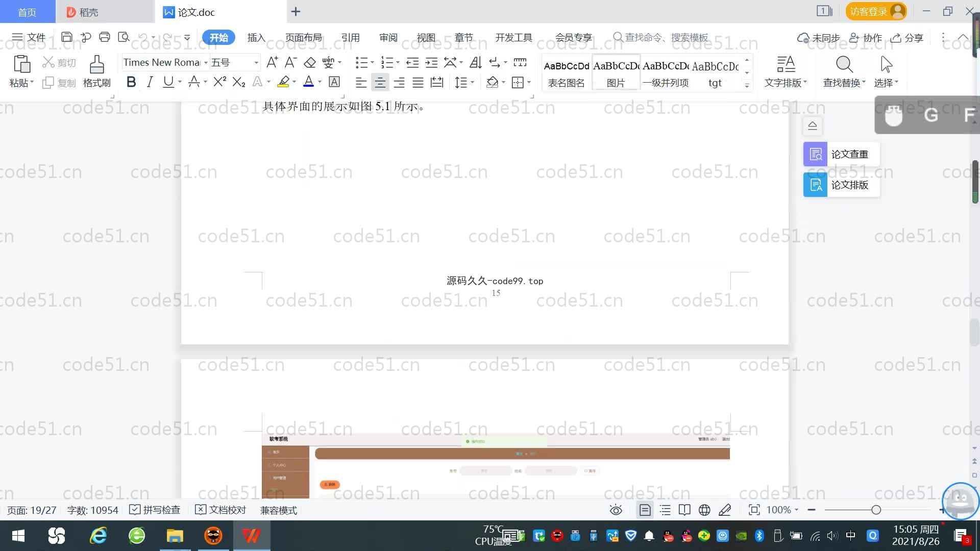
Task: Click 文档校对 in the status bar
Action: point(221,510)
